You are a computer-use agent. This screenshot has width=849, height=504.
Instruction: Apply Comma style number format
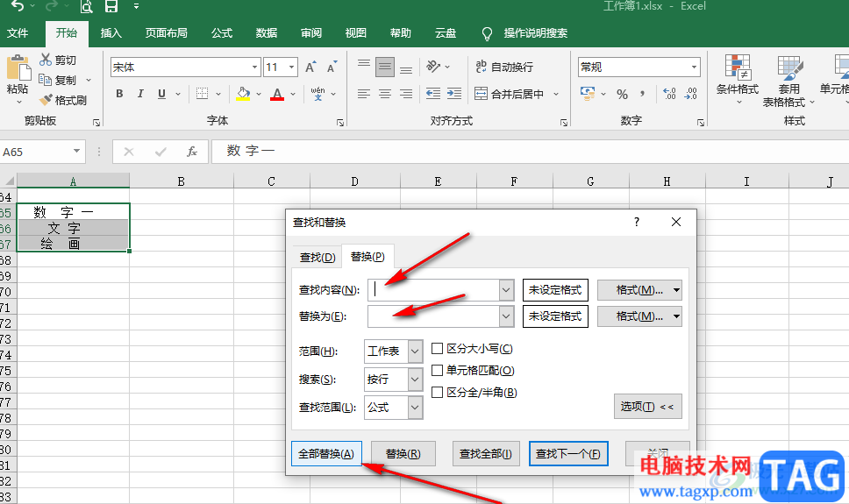point(643,94)
